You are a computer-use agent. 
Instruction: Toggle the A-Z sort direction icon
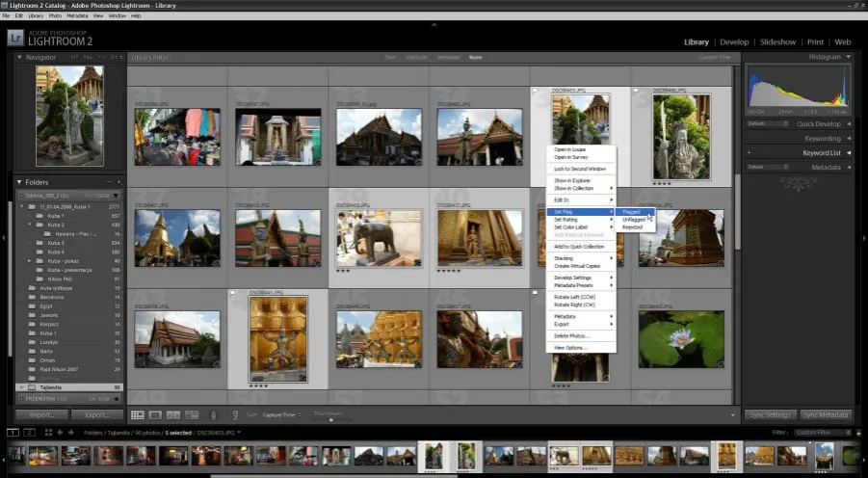click(236, 415)
